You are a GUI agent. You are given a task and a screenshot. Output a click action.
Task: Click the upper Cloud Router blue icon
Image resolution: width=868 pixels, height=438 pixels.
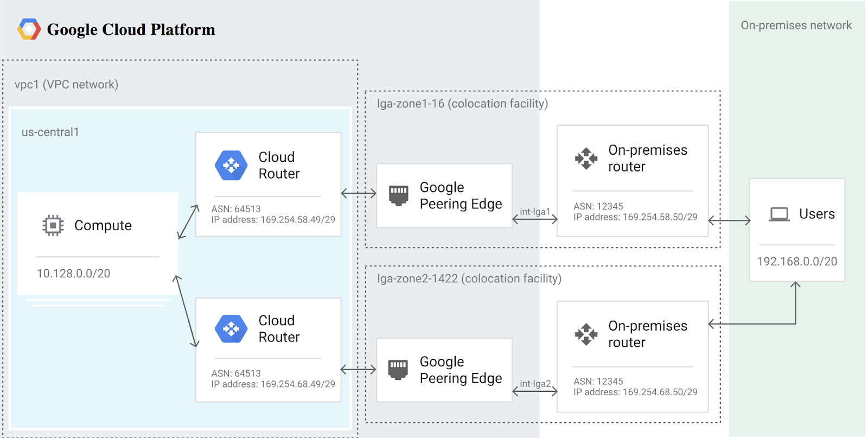click(231, 165)
